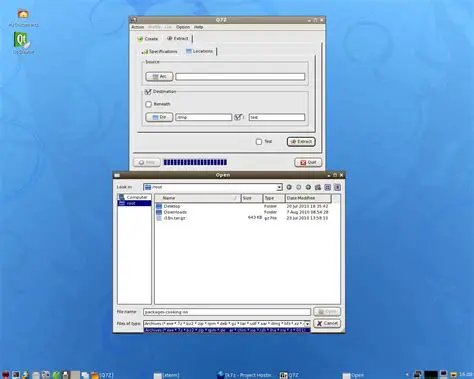Click the Open dialog window menu icon
This screenshot has height=379, width=474.
[x=117, y=175]
